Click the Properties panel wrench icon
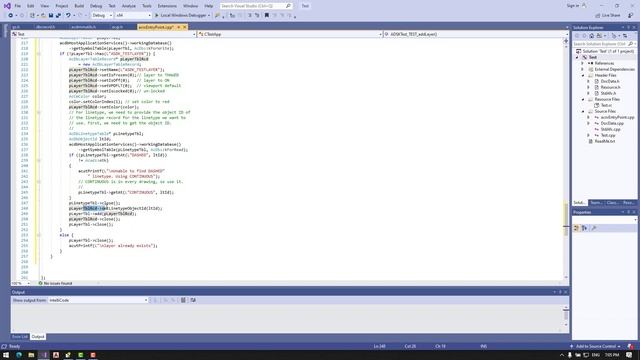 (594, 228)
